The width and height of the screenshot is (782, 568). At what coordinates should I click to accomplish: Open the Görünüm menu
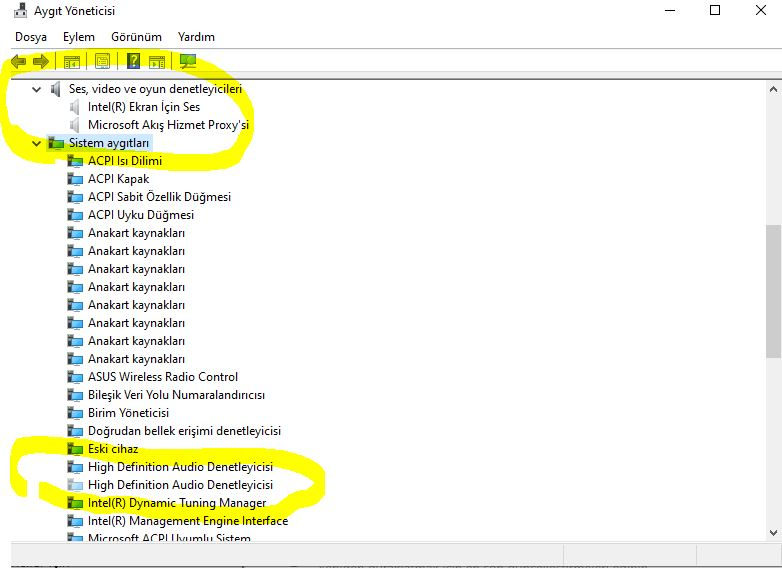(136, 37)
